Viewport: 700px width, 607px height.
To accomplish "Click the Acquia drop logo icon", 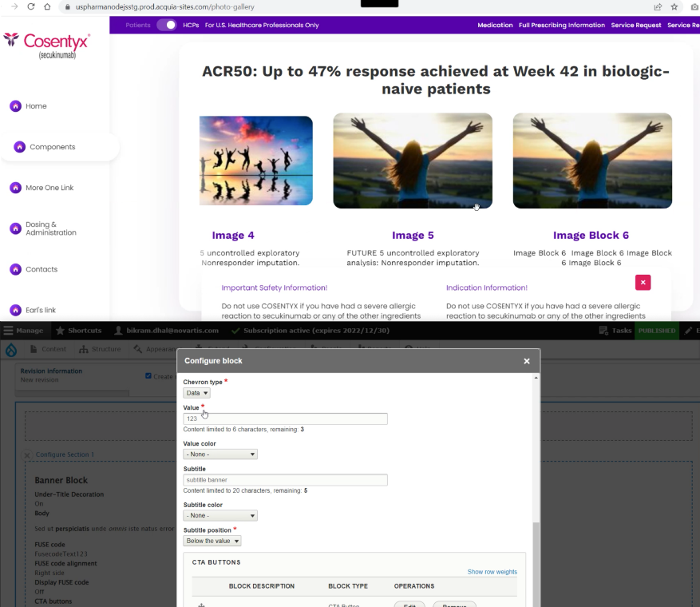I will pos(11,349).
